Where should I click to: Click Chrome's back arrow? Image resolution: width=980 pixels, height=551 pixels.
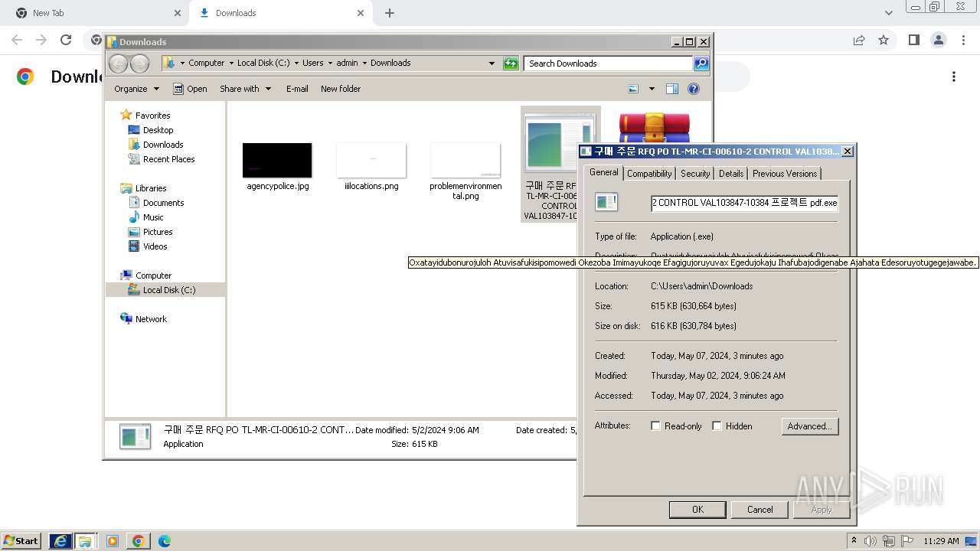click(x=17, y=40)
